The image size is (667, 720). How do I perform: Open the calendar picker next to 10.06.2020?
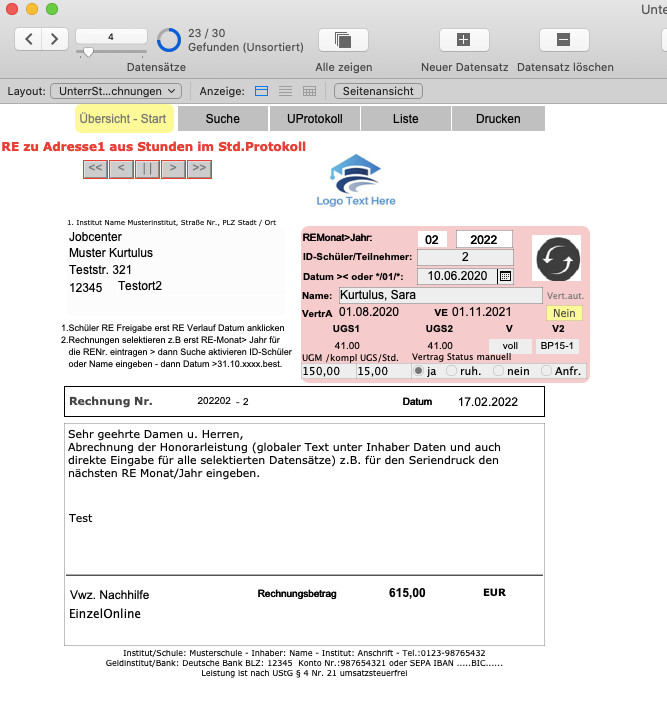(505, 276)
